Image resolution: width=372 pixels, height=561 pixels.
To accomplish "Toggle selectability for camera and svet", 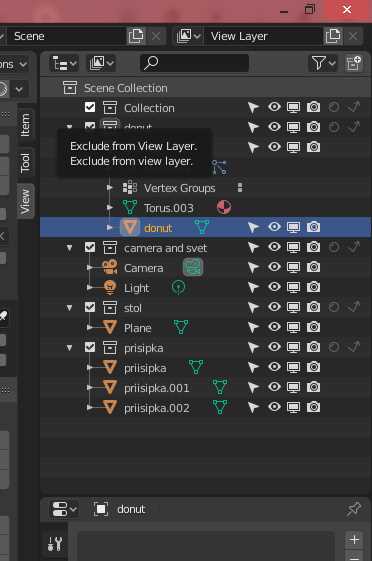I will coord(253,247).
